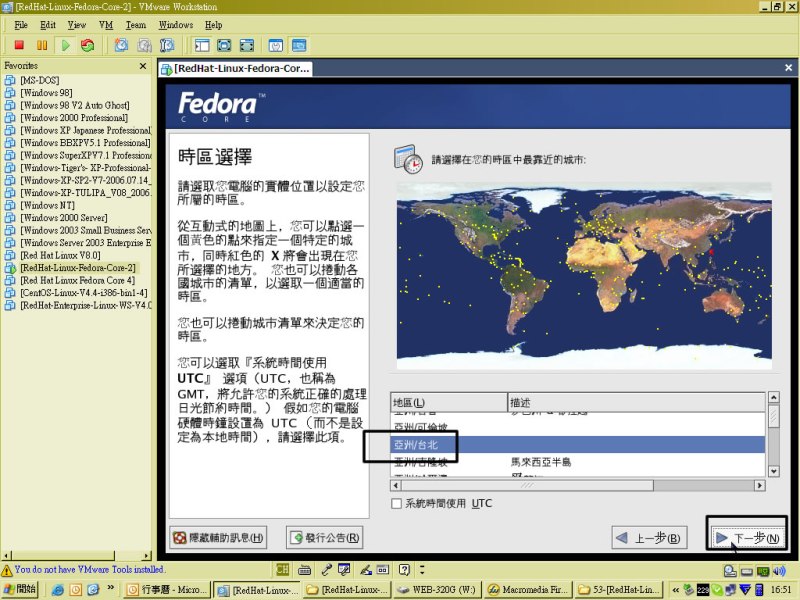The image size is (800, 600).
Task: Select [MS-DOS] in Favorites
Action: (x=40, y=80)
